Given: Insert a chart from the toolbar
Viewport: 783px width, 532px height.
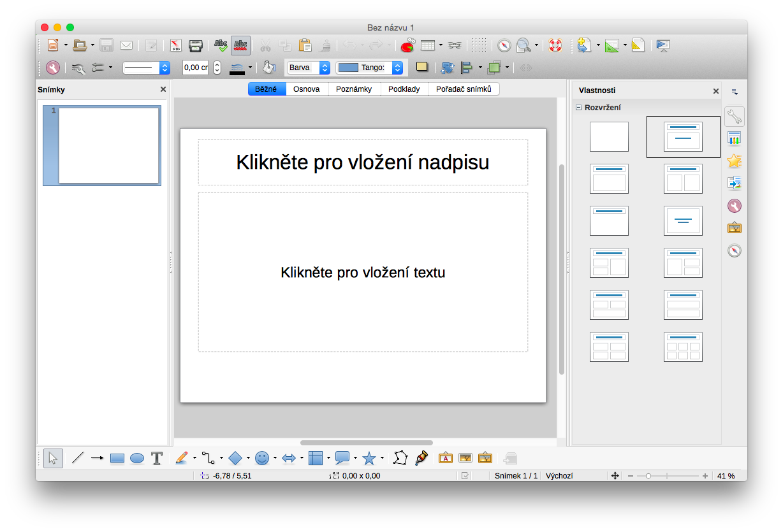Looking at the screenshot, I should click(x=407, y=45).
